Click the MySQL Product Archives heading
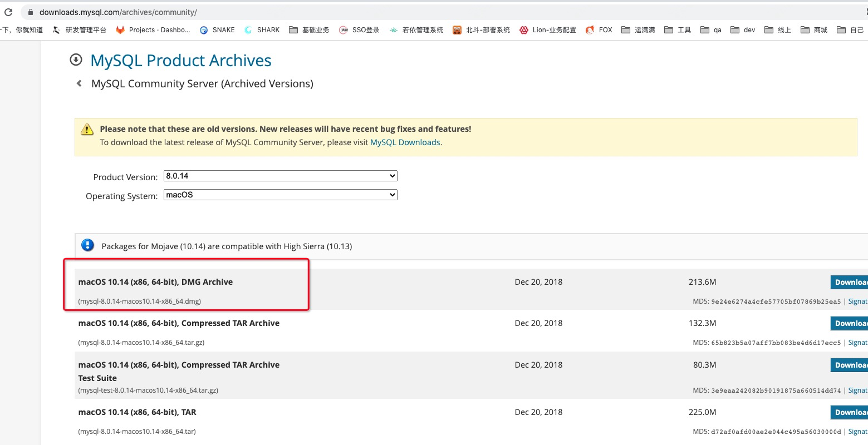The width and height of the screenshot is (868, 445). click(x=181, y=60)
